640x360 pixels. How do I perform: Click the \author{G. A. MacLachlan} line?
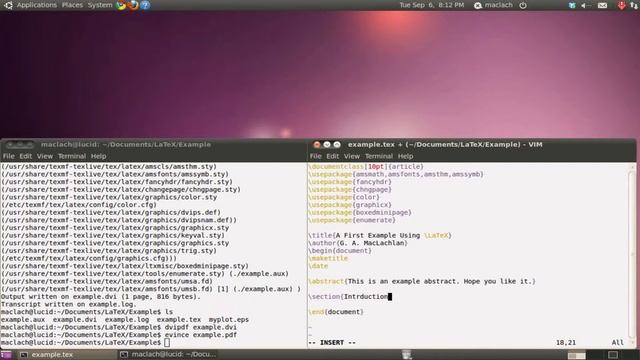coord(358,243)
